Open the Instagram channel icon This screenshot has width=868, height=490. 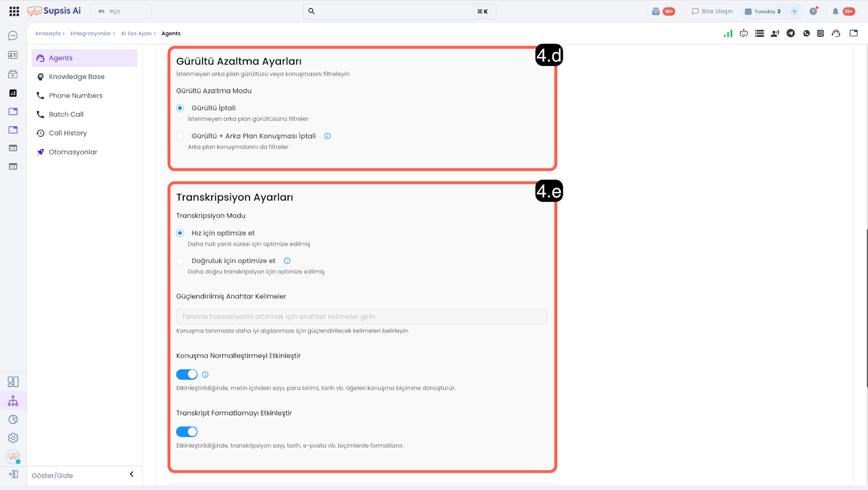[x=821, y=34]
